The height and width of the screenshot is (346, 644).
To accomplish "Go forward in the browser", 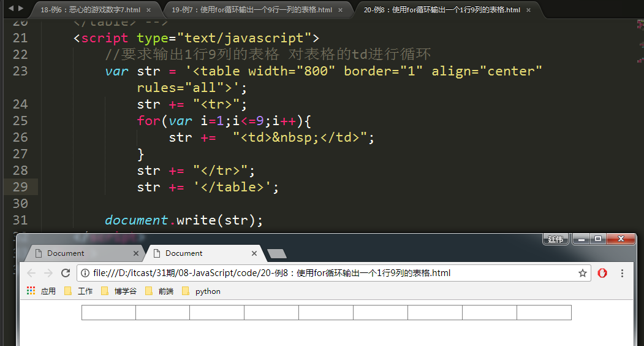I will 48,273.
